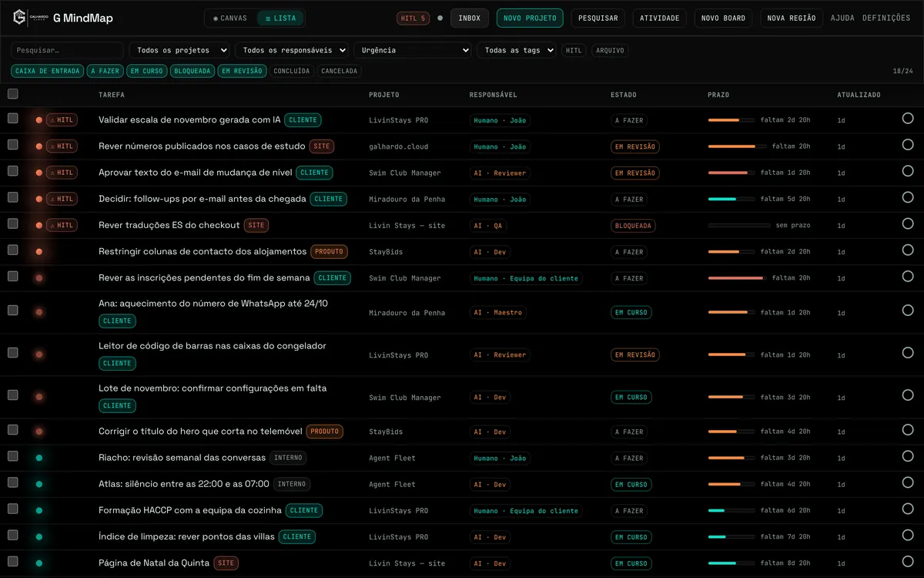Viewport: 924px width, 578px height.
Task: Click the 'Novo Projeto' button
Action: click(x=530, y=18)
